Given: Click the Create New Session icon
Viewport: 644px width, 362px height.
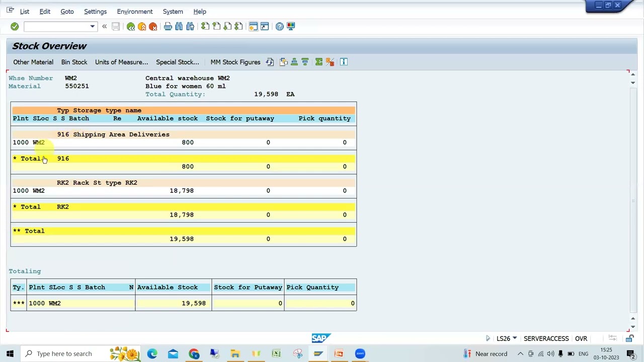Looking at the screenshot, I should pyautogui.click(x=253, y=26).
